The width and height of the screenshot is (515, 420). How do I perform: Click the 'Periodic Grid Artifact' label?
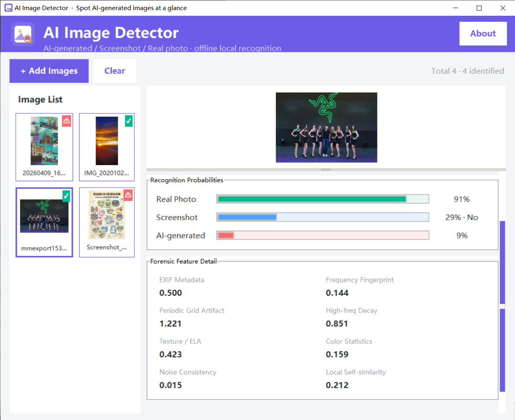[192, 311]
